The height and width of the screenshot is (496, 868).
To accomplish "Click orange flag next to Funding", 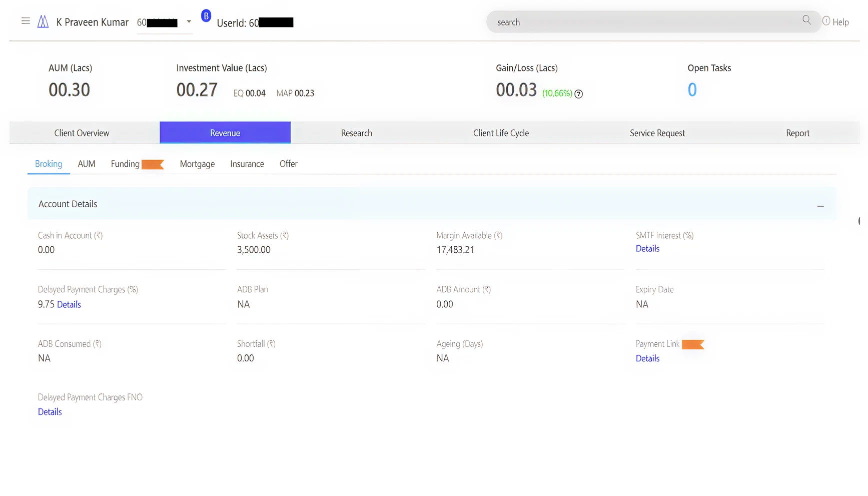I will (x=153, y=164).
